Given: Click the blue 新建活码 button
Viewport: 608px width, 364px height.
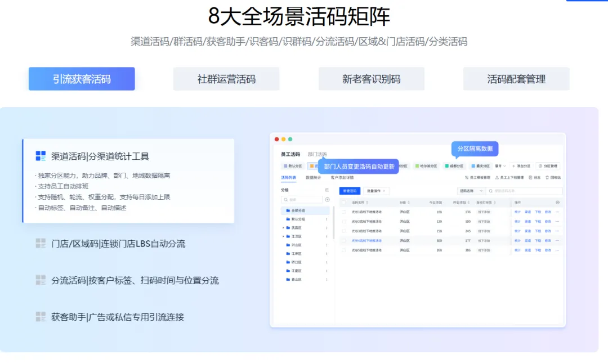Looking at the screenshot, I should point(350,191).
